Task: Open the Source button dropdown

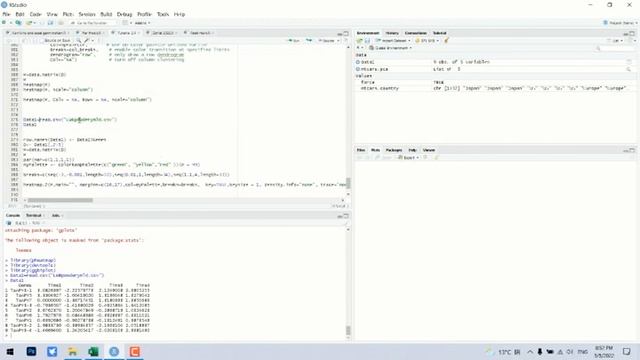Action: [x=338, y=40]
